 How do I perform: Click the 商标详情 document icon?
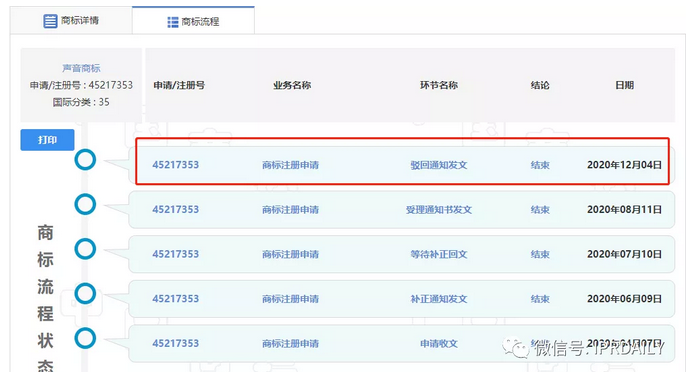pyautogui.click(x=50, y=21)
